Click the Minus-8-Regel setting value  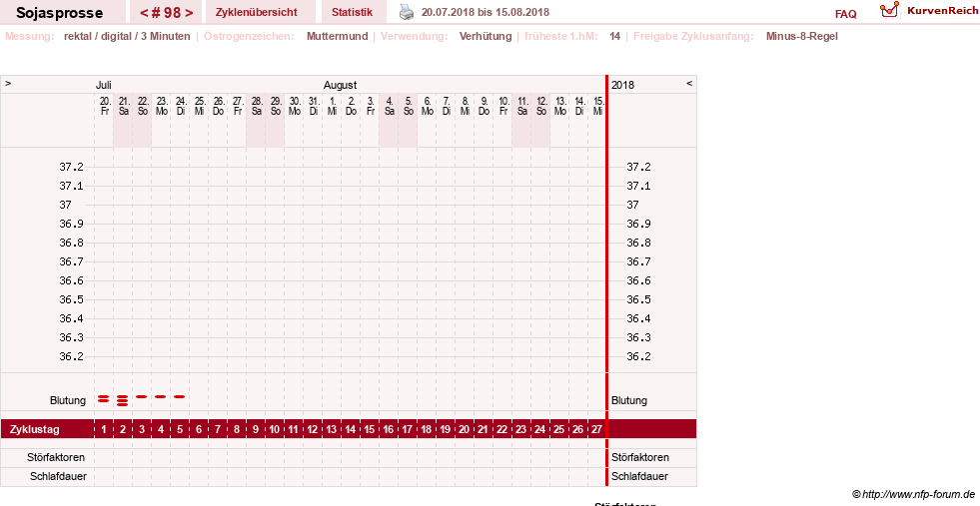point(802,36)
